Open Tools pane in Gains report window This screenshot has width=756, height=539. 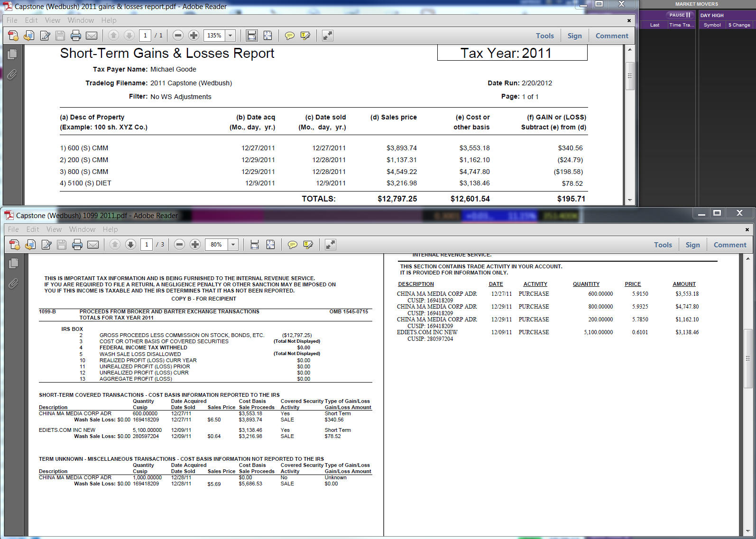coord(544,36)
